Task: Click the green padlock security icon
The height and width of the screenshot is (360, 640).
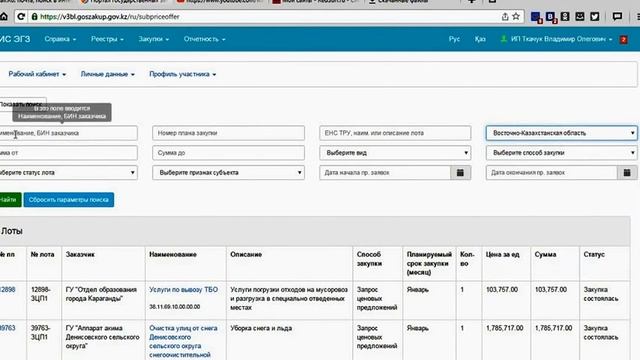Action: coord(35,17)
